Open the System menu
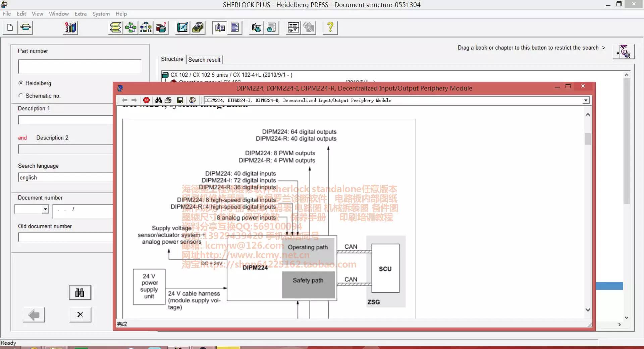644x349 pixels. (x=101, y=14)
